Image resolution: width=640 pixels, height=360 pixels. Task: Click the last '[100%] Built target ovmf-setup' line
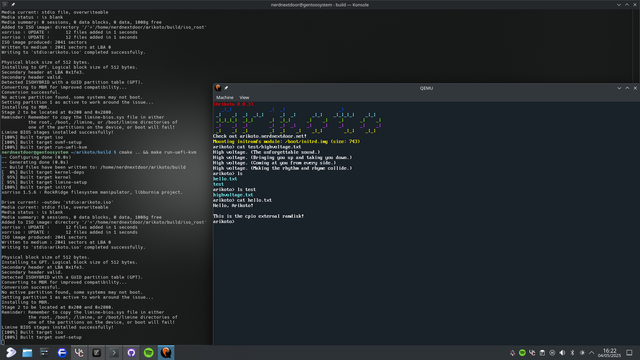click(42, 338)
